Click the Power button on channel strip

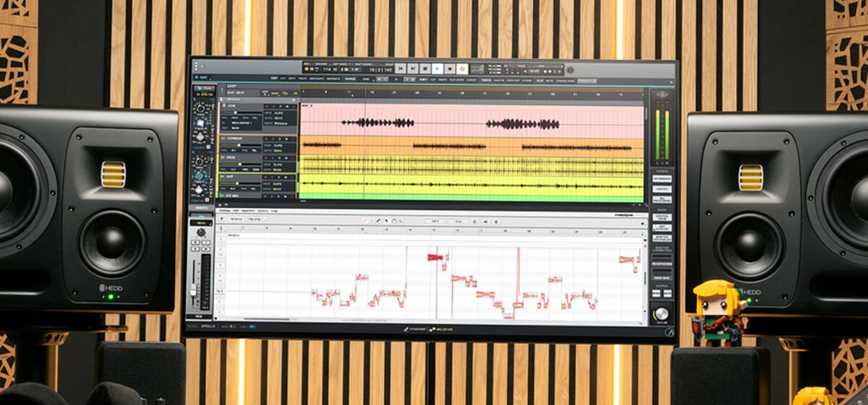pos(205,88)
